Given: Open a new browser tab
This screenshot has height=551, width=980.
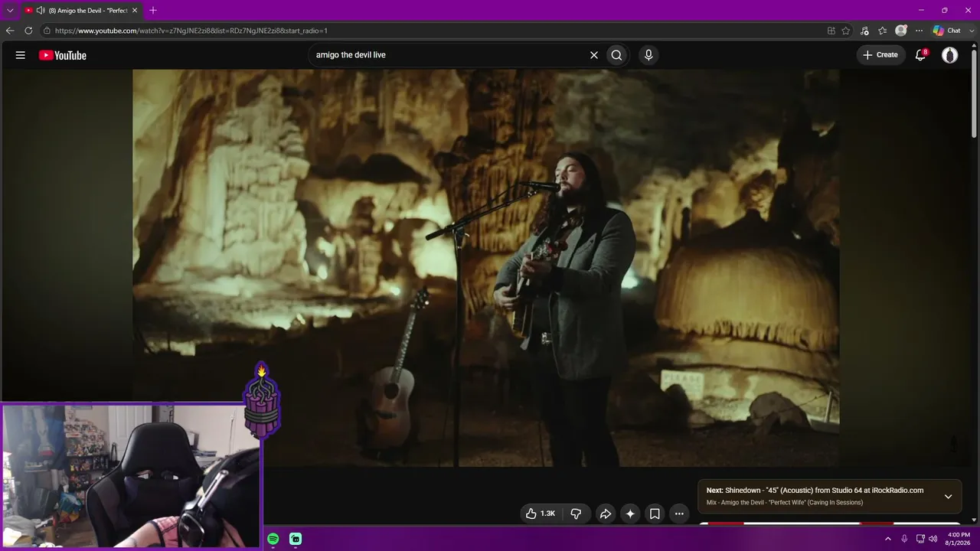Looking at the screenshot, I should (153, 11).
